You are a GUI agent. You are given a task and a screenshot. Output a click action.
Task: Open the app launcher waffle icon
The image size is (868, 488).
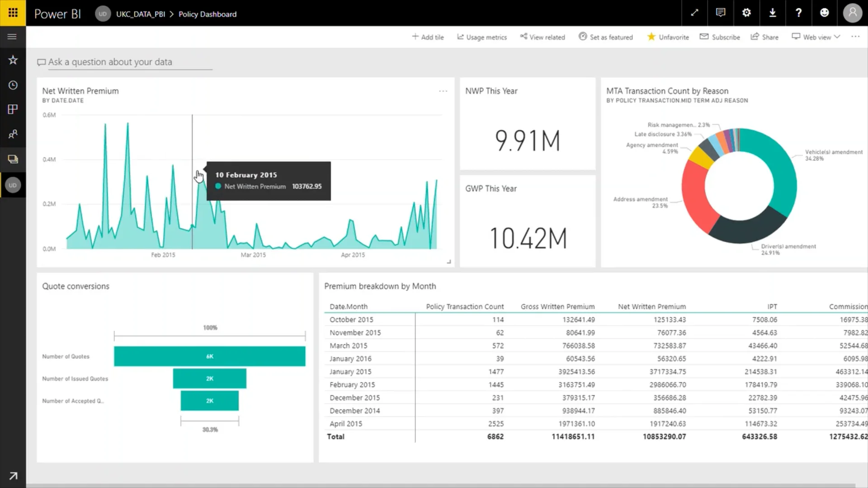[13, 13]
